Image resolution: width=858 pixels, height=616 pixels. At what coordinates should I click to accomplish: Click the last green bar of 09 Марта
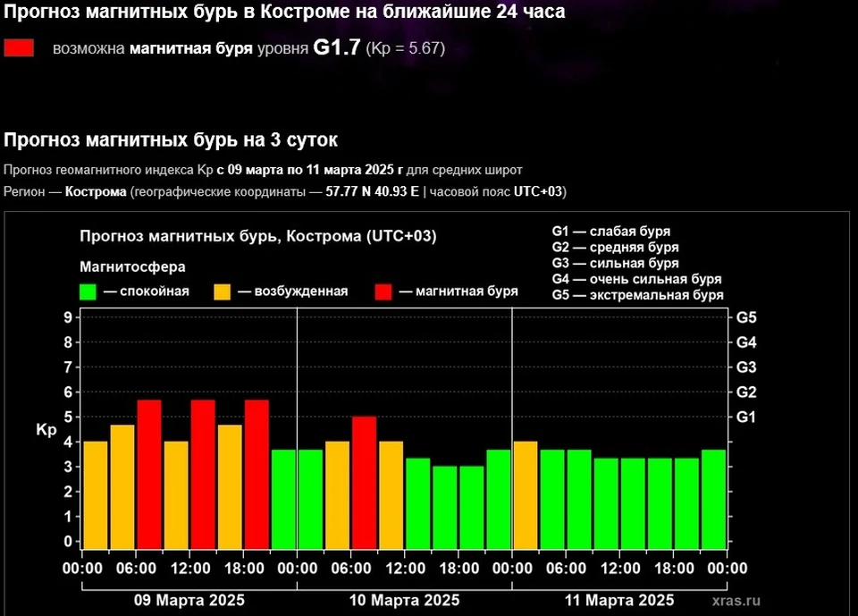tap(283, 500)
